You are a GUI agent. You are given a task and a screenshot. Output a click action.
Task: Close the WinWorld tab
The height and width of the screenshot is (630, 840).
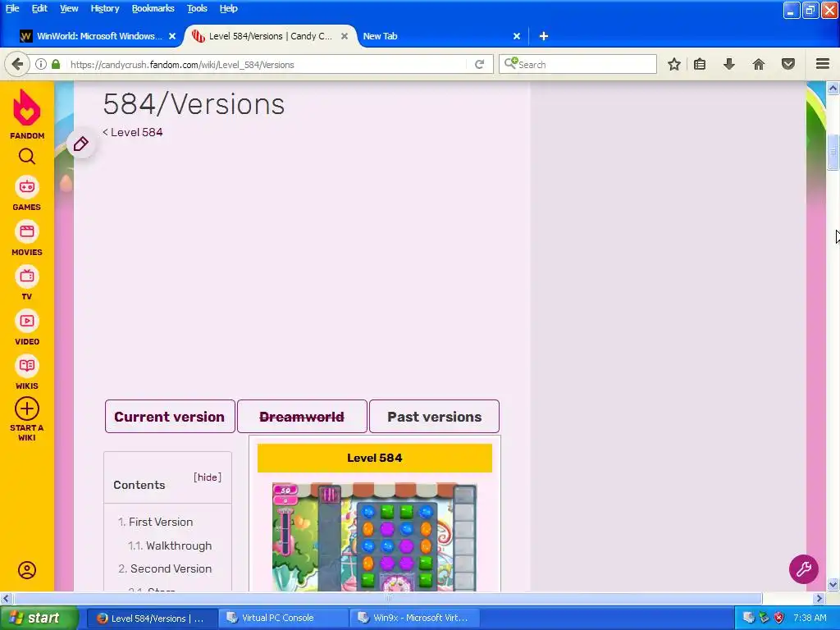172,36
